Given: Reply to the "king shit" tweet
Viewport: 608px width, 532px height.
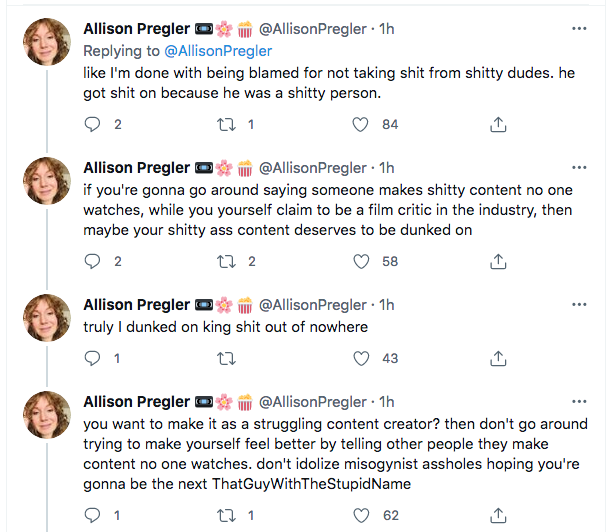Looking at the screenshot, I should 93,358.
